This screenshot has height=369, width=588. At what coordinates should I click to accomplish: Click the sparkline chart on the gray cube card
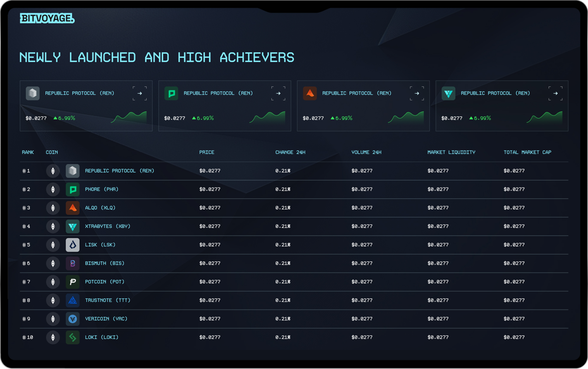coord(129,117)
